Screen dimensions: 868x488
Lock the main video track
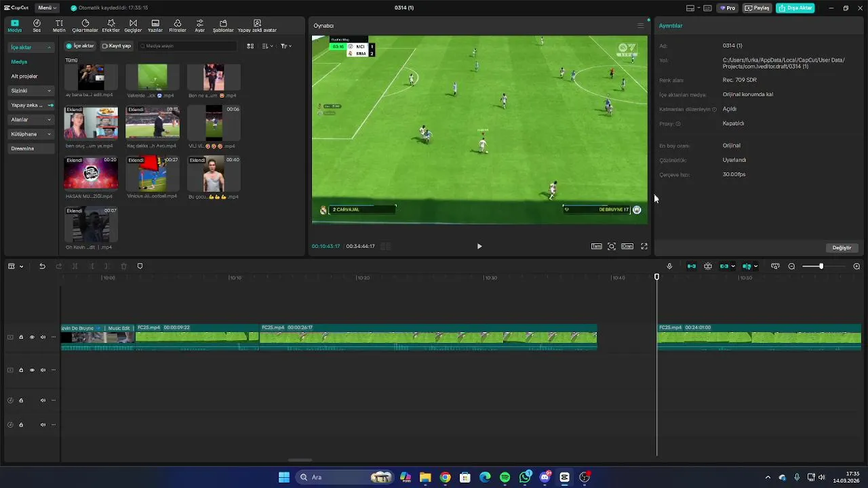[x=21, y=337]
